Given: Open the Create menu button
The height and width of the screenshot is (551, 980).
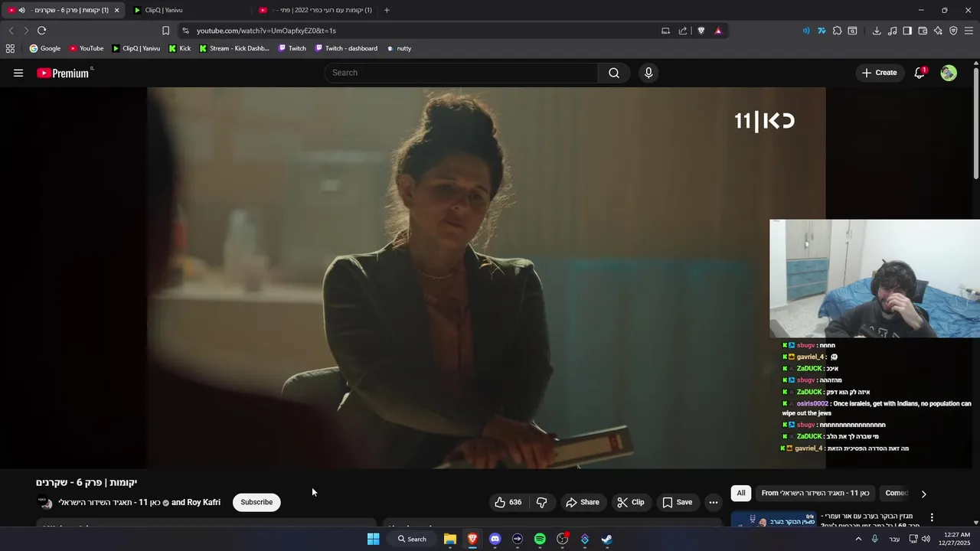Looking at the screenshot, I should tap(879, 73).
